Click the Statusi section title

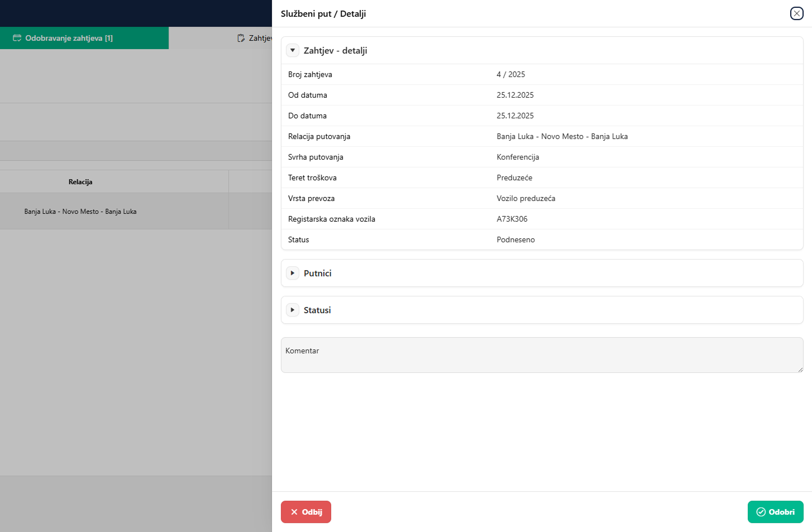coord(317,310)
